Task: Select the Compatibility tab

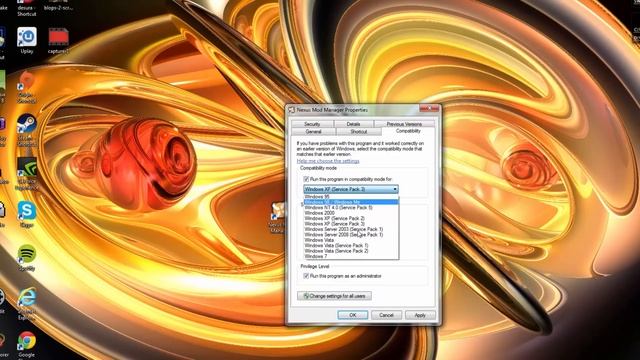Action: [408, 131]
